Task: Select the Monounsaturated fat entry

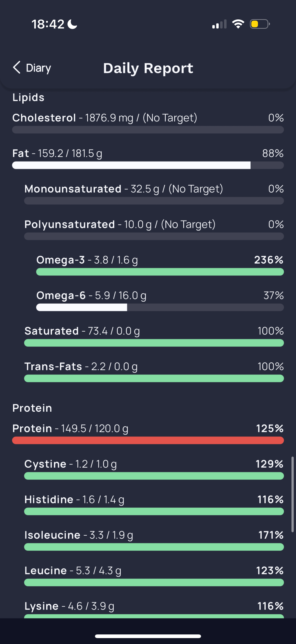Action: [154, 194]
